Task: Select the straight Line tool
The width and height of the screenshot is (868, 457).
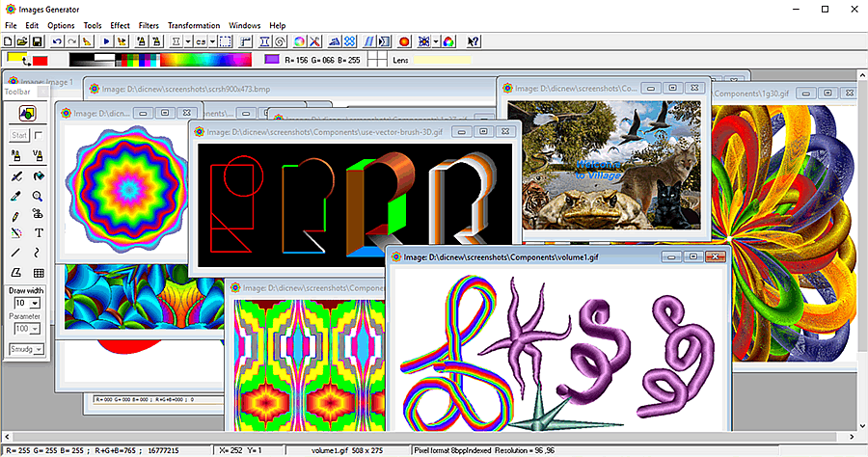Action: coord(16,252)
